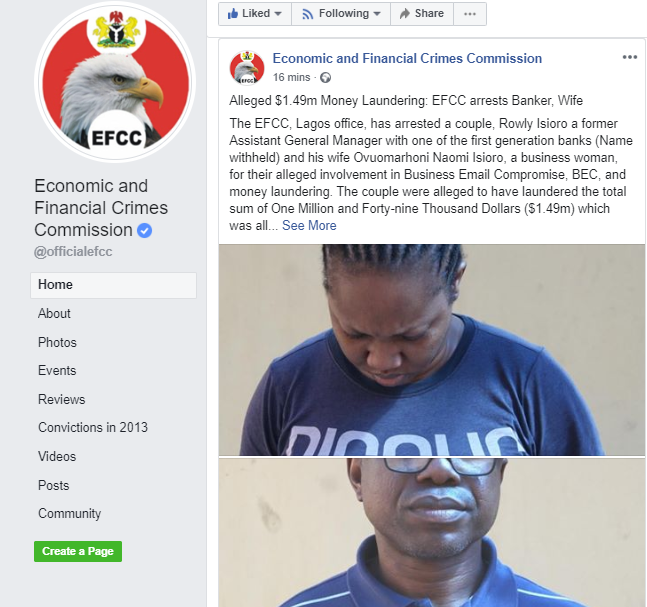Open the About section
The height and width of the screenshot is (607, 647).
click(54, 314)
